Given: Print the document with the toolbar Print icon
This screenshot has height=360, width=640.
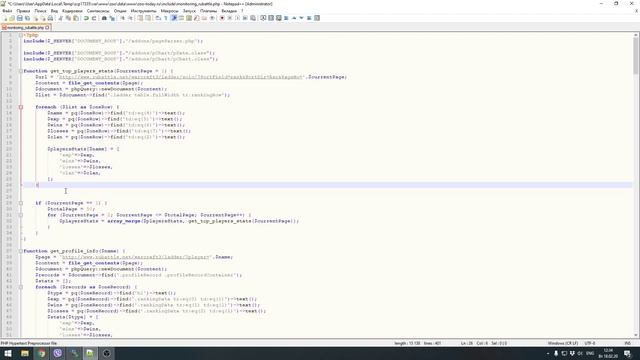Looking at the screenshot, I should (x=50, y=18).
